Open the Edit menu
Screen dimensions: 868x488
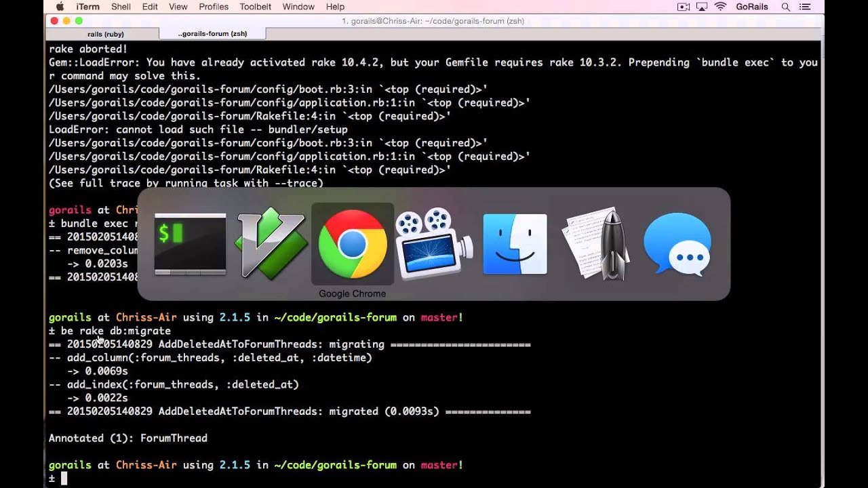click(x=150, y=7)
